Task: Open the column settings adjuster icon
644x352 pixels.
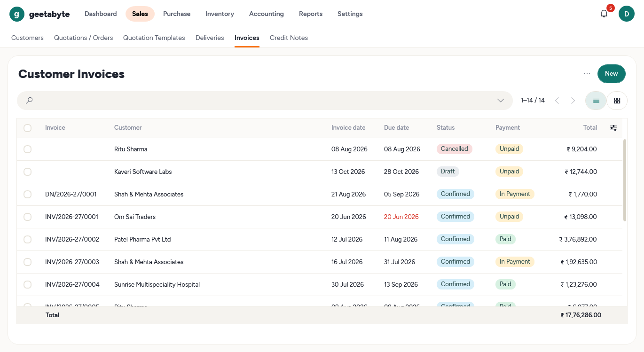Action: [613, 128]
